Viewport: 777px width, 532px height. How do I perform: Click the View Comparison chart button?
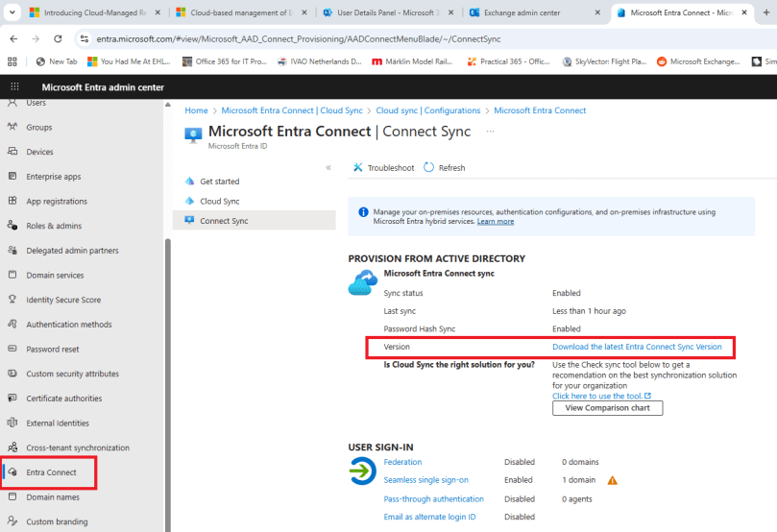coord(607,408)
